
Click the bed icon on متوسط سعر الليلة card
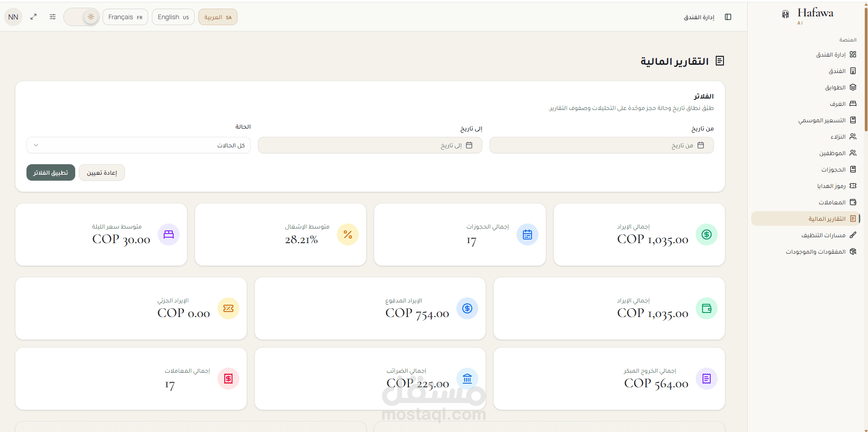(169, 234)
